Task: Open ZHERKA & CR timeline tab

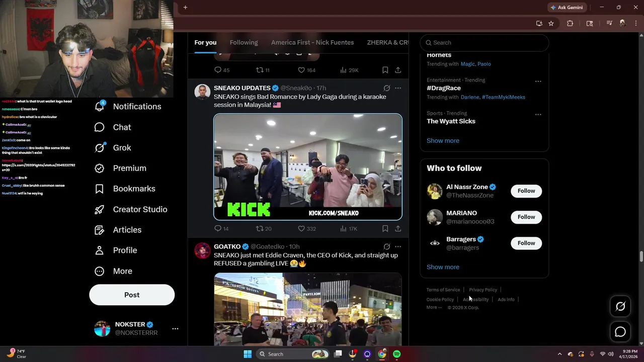Action: point(388,42)
